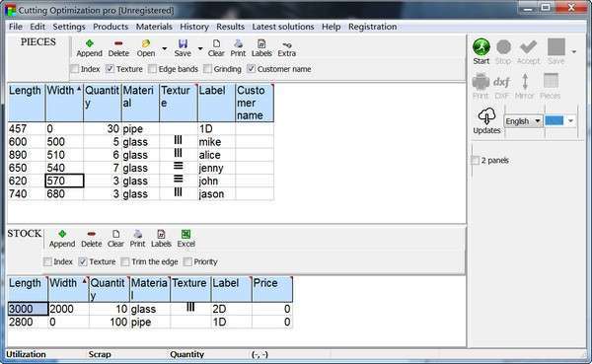This screenshot has width=592, height=364.
Task: Open the English language dropdown
Action: (523, 121)
